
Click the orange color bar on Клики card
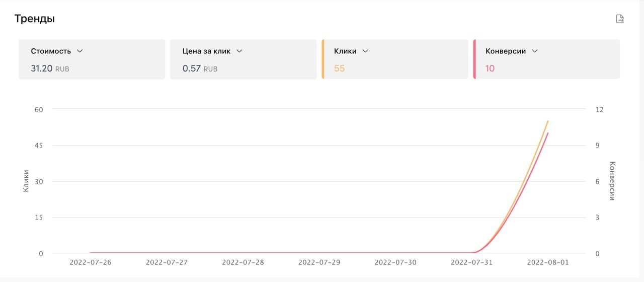323,59
